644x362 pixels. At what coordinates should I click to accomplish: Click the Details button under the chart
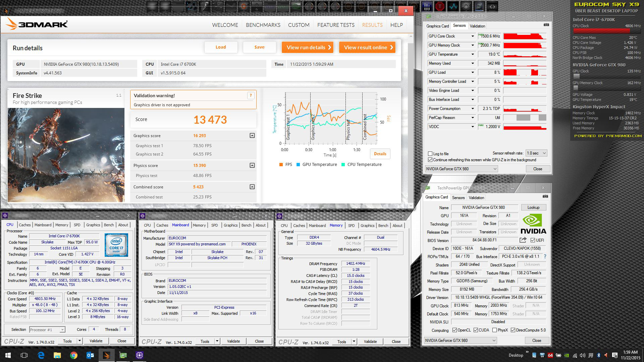[380, 154]
